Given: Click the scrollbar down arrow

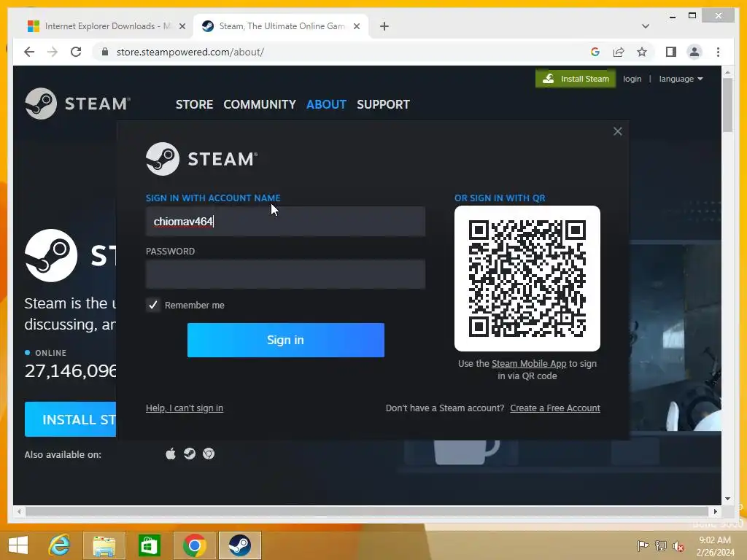Looking at the screenshot, I should [x=727, y=499].
